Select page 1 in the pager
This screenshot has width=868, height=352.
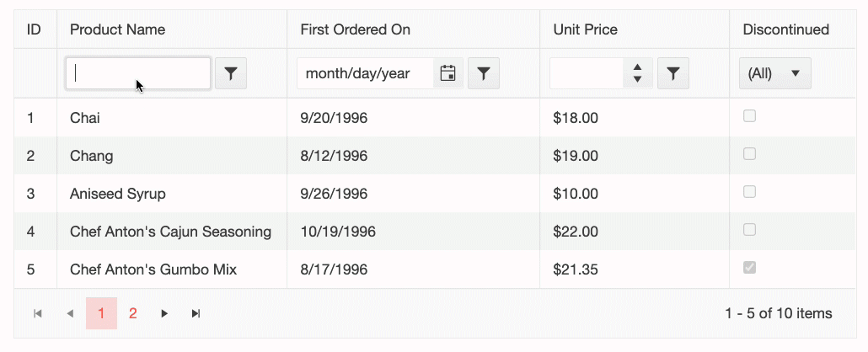pyautogui.click(x=101, y=313)
